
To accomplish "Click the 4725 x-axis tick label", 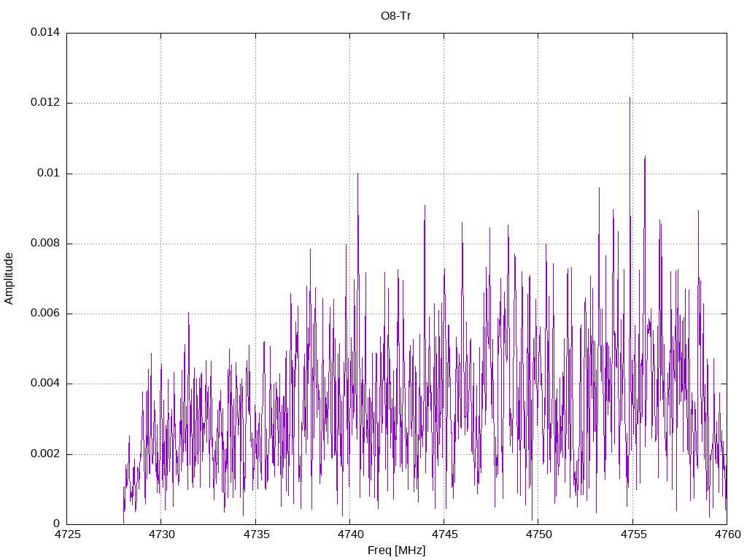I will pos(68,534).
